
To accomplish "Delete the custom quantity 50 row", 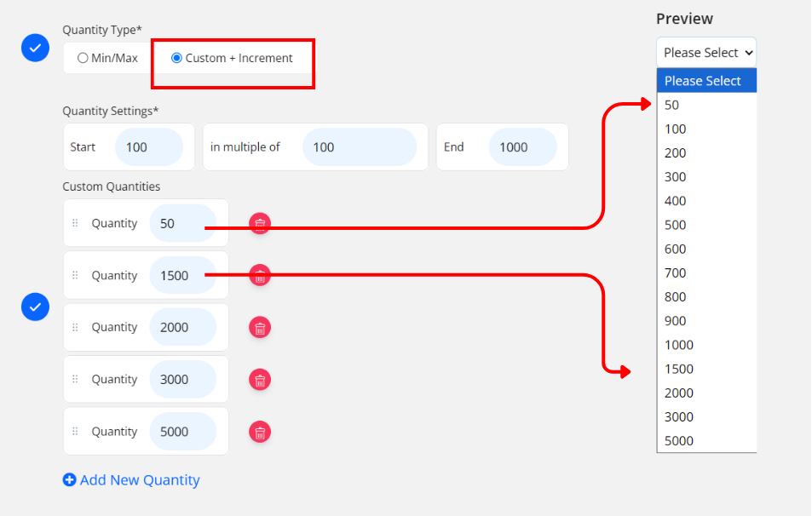I will click(260, 224).
